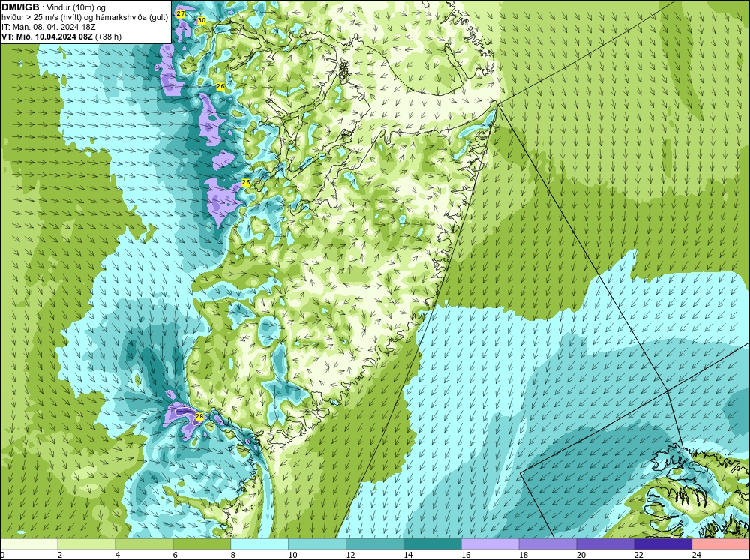Click the legend scale value 22
Image resolution: width=750 pixels, height=560 pixels.
pos(638,555)
